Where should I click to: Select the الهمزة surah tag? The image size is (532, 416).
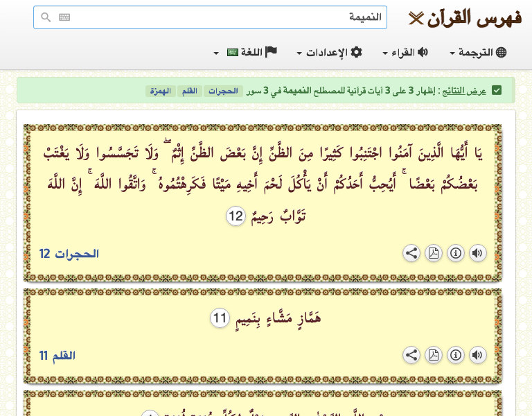pyautogui.click(x=160, y=92)
